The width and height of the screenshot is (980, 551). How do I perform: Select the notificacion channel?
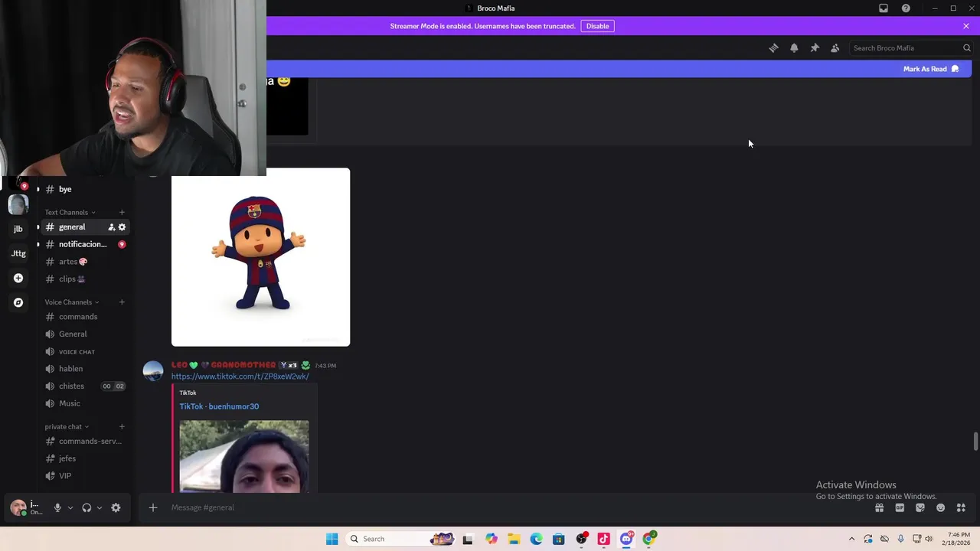(x=84, y=244)
